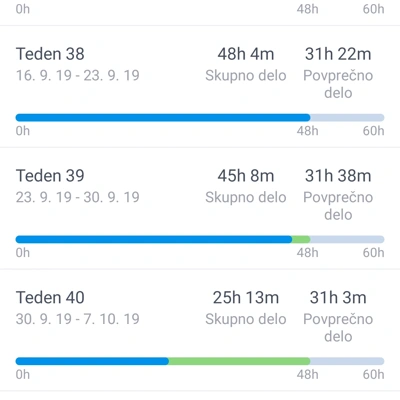Open the Teden 39 week entry
The width and height of the screenshot is (400, 400).
(x=200, y=208)
